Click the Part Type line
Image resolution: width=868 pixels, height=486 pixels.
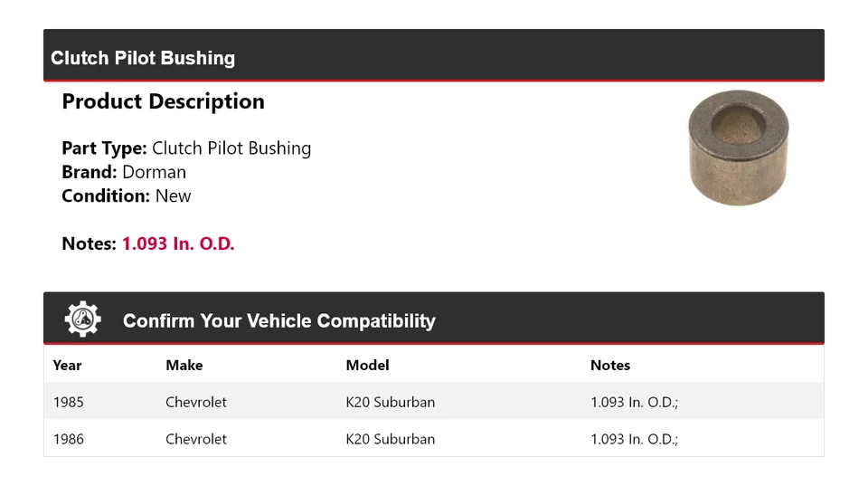[x=186, y=148]
